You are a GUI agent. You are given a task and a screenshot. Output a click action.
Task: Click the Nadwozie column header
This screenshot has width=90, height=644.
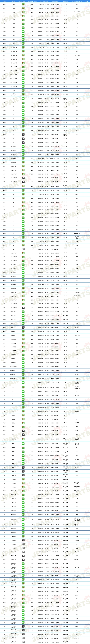tap(65, 1)
